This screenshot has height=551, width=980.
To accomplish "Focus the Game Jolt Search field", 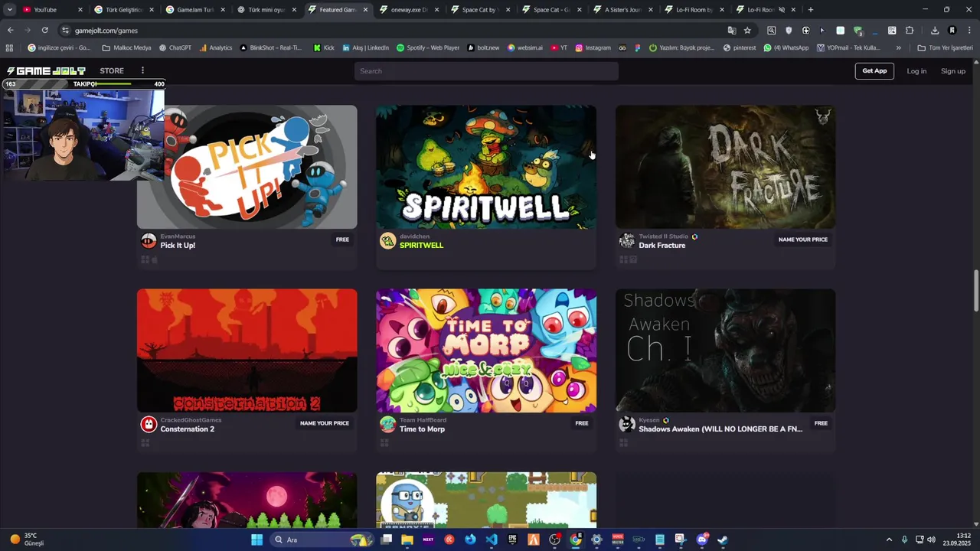I will 486,71.
